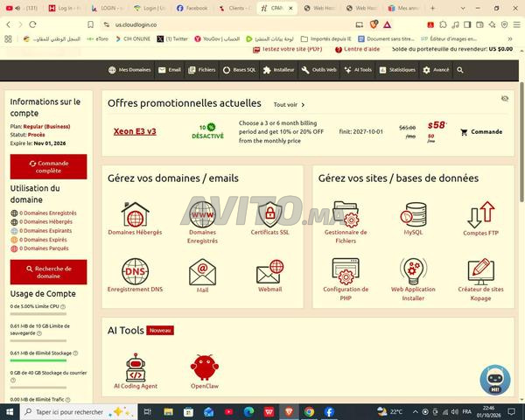Open the Email menu

coord(170,70)
